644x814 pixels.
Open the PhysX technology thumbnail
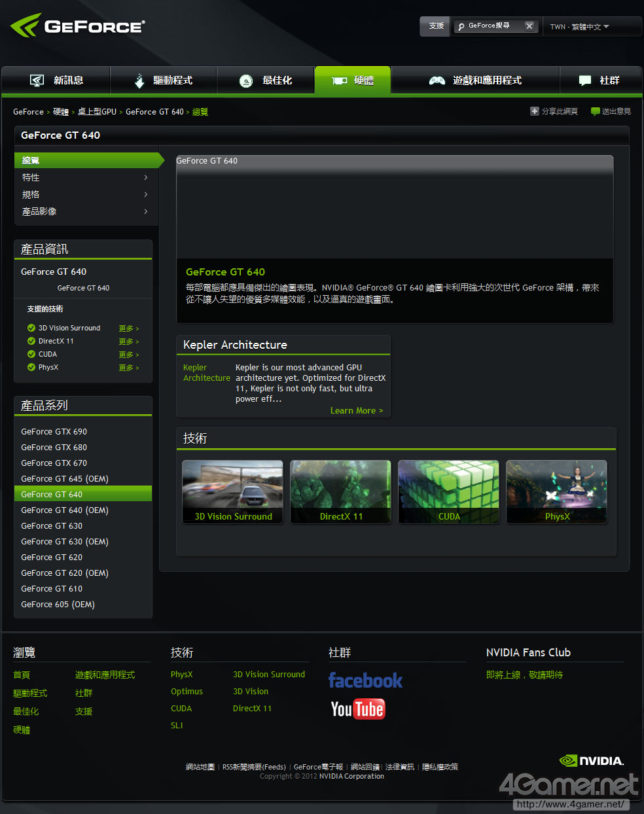pyautogui.click(x=556, y=491)
